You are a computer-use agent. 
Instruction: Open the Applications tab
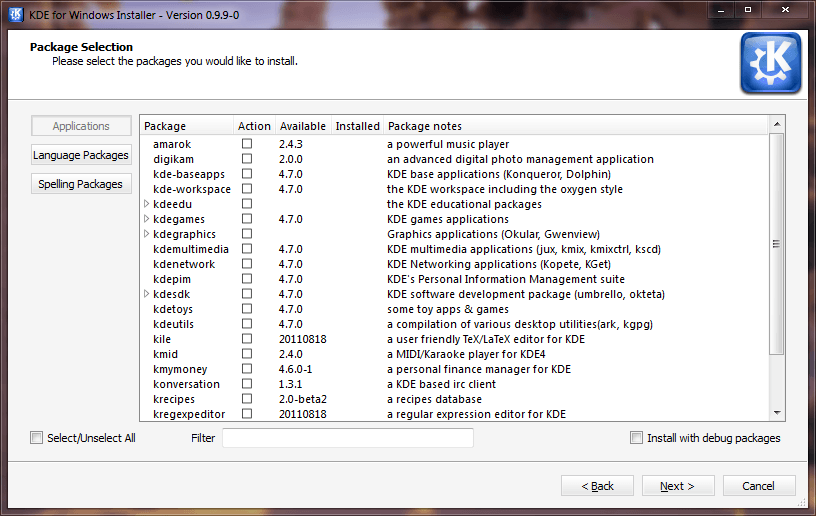pos(81,126)
